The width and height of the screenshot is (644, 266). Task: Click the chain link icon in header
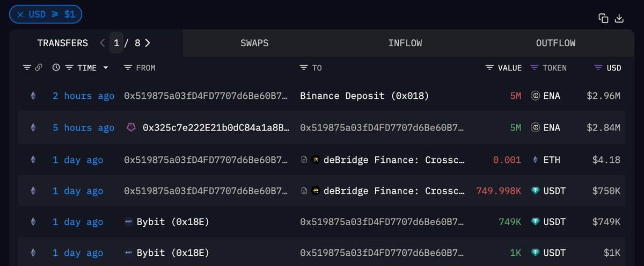pos(39,68)
